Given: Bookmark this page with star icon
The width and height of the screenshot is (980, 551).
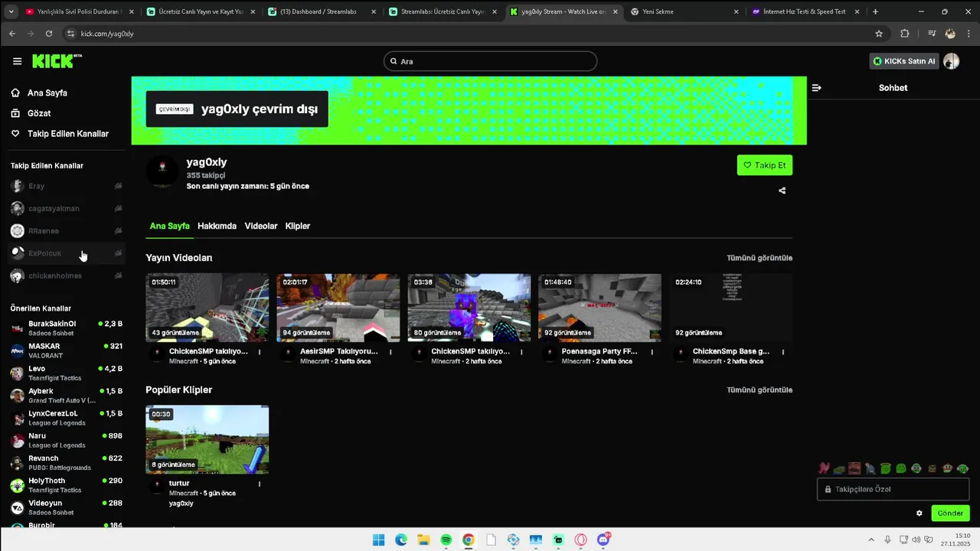Looking at the screenshot, I should coord(879,34).
